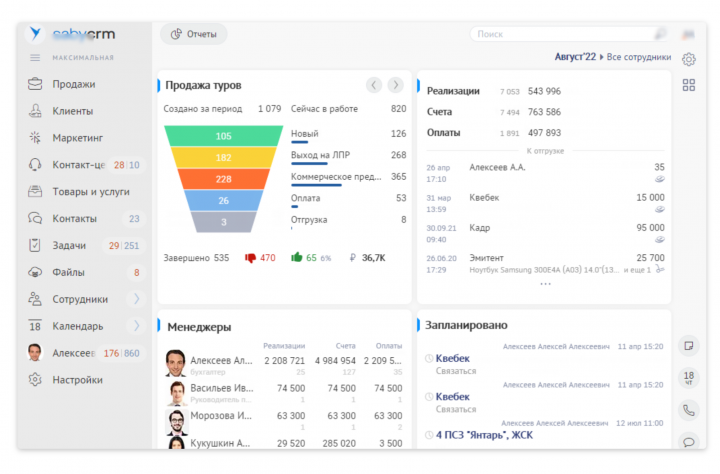Open Маркетинг section in sidebar

coord(78,138)
